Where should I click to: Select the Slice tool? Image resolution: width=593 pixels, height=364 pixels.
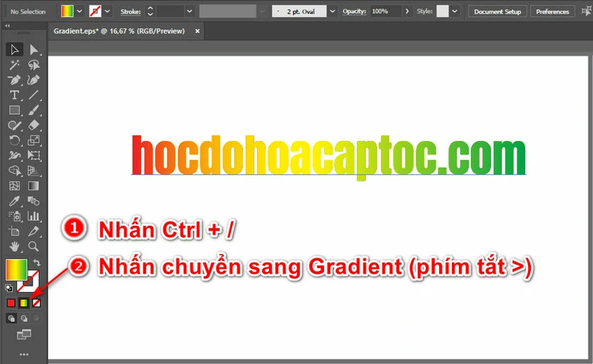coord(34,231)
